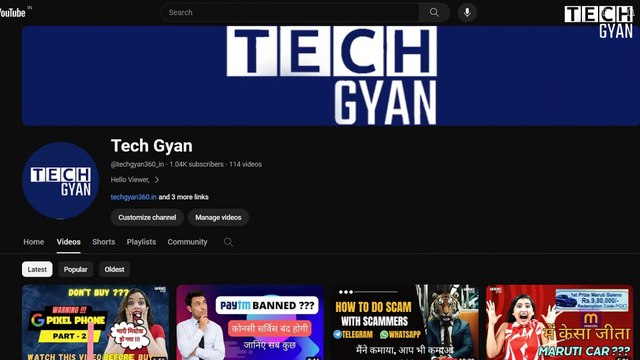Open the Shorts tab
640x360 pixels.
point(104,242)
